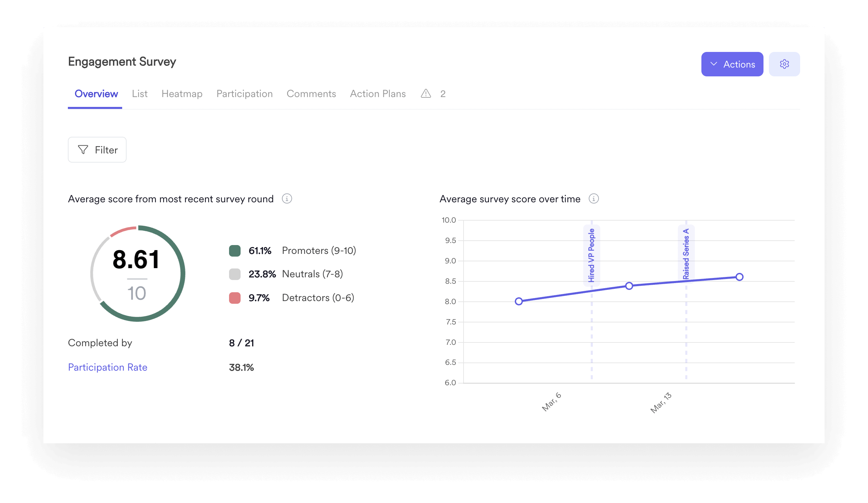Open the Comments section
The height and width of the screenshot is (503, 868).
coord(311,93)
